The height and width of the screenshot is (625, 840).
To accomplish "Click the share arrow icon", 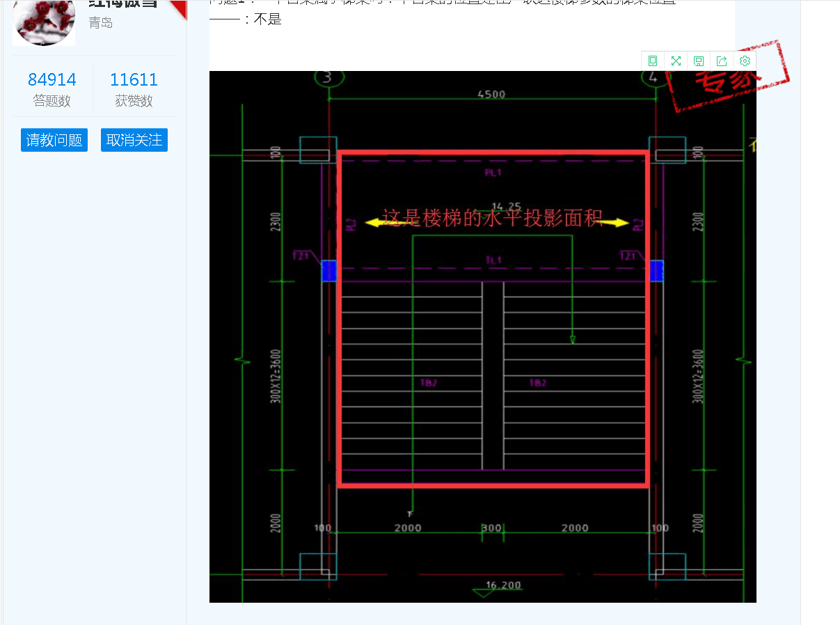I will [x=722, y=61].
